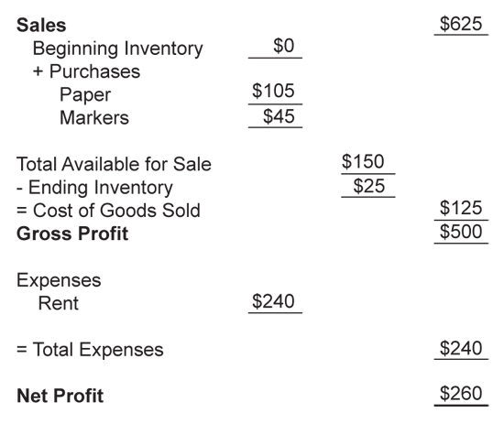
Task: Select the Total Available for Sale label
Action: point(114,164)
